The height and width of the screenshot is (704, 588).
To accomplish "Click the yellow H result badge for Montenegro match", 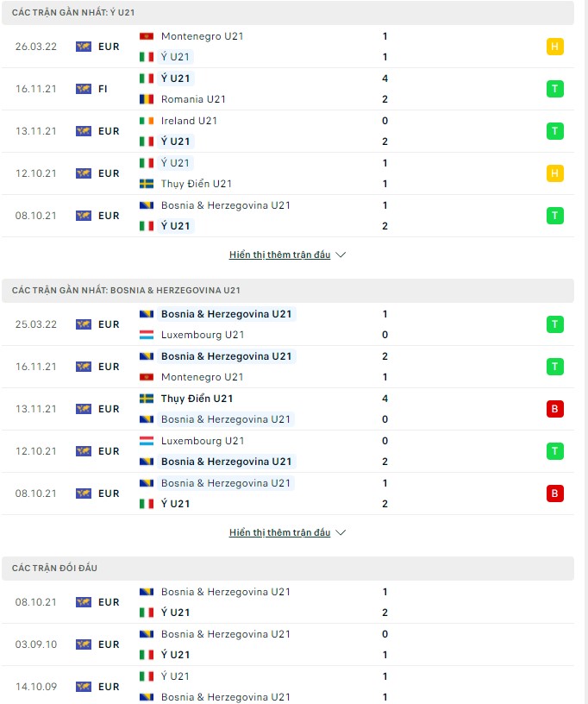I will pyautogui.click(x=555, y=47).
